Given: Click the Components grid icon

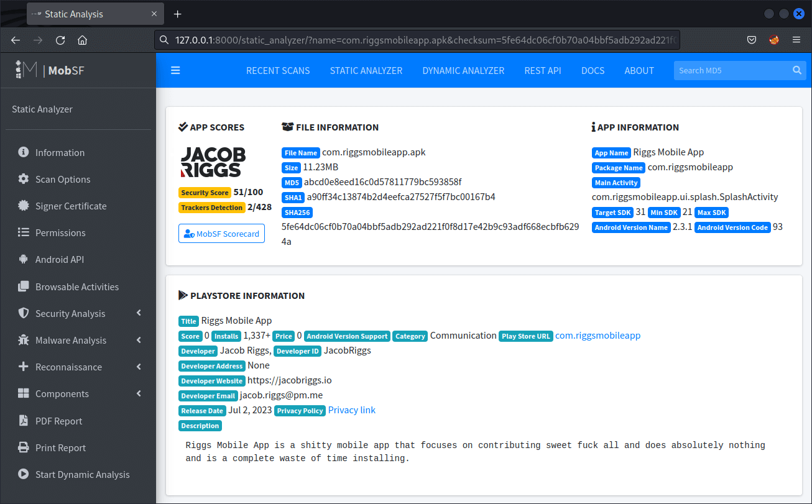Looking at the screenshot, I should pos(24,393).
